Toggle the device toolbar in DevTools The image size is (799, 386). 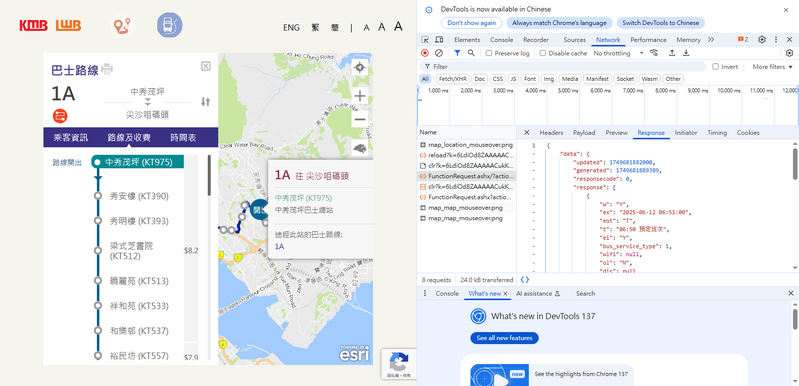click(439, 40)
